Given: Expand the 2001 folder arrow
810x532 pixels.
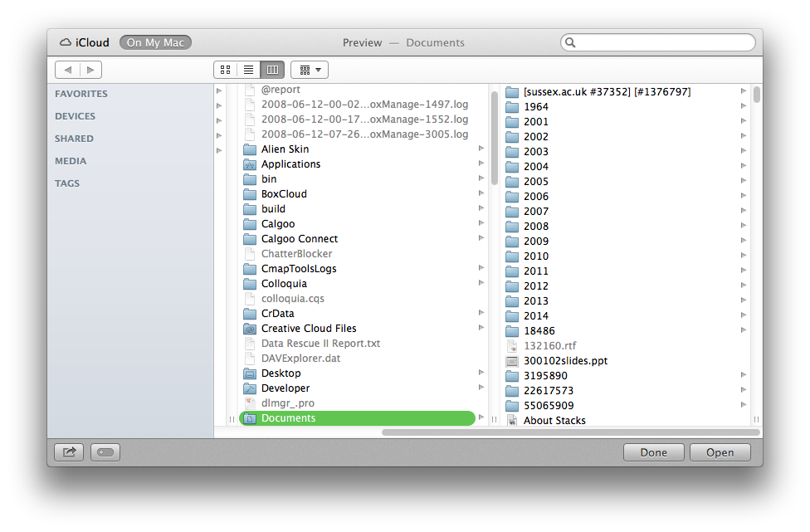Looking at the screenshot, I should [743, 121].
